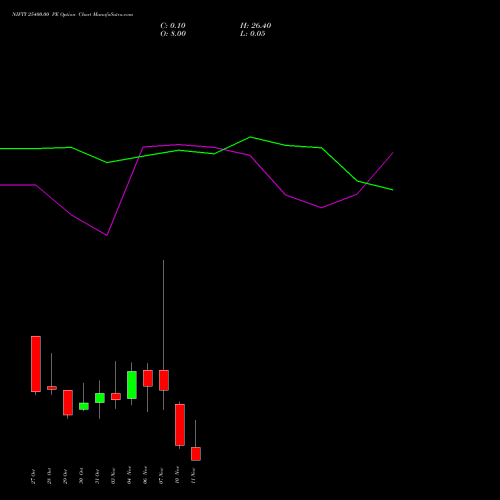Click the small red candle for 28 Oct

[x=52, y=388]
